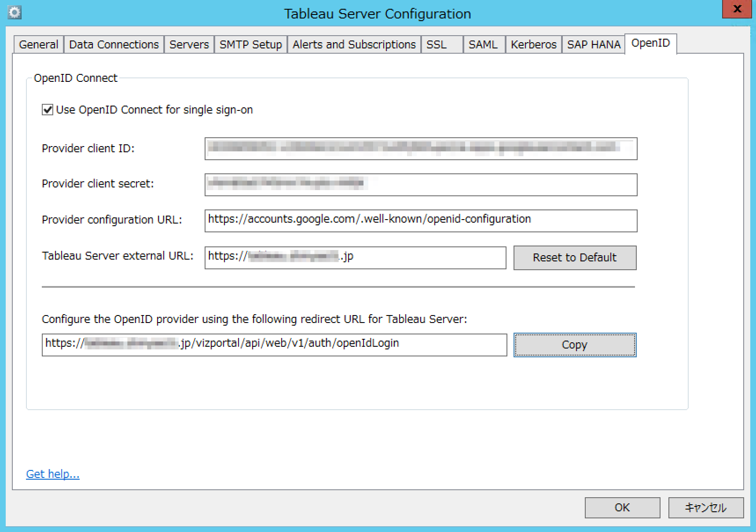This screenshot has width=756, height=532.
Task: Open the Get help link
Action: 53,474
